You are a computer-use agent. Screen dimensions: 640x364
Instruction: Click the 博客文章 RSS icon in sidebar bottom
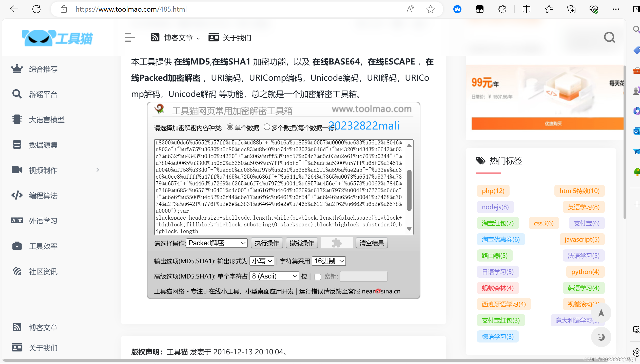click(x=17, y=327)
